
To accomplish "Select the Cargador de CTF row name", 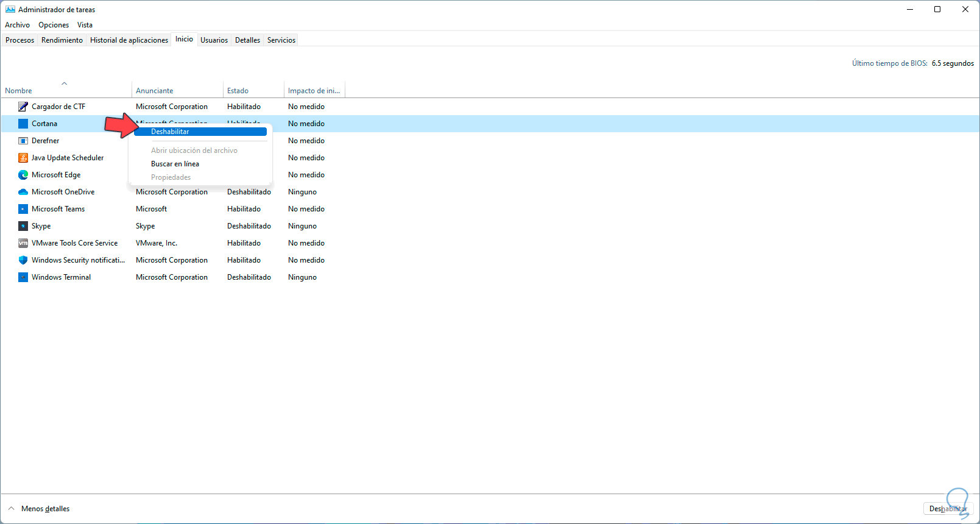I will (58, 107).
